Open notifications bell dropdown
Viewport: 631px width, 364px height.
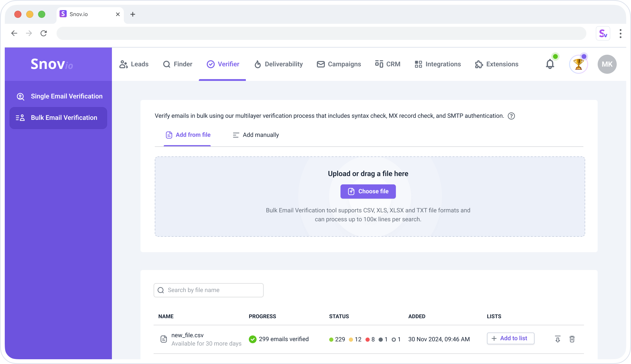pyautogui.click(x=549, y=64)
